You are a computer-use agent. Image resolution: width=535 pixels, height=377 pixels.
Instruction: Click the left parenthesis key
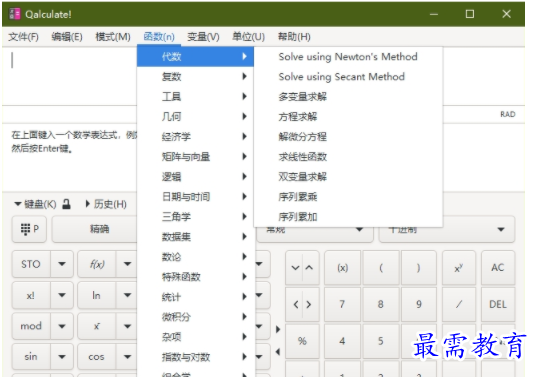tap(381, 268)
